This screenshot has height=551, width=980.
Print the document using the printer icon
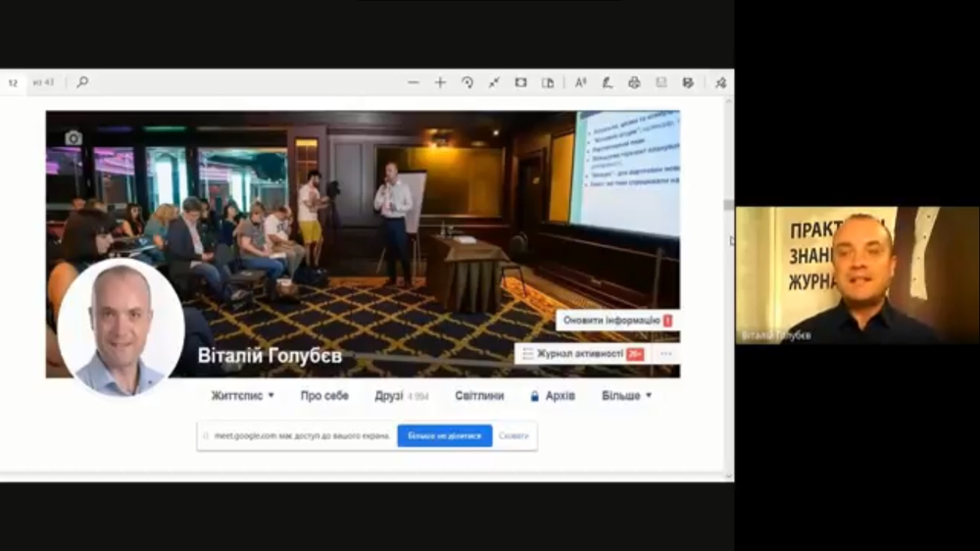click(x=634, y=82)
